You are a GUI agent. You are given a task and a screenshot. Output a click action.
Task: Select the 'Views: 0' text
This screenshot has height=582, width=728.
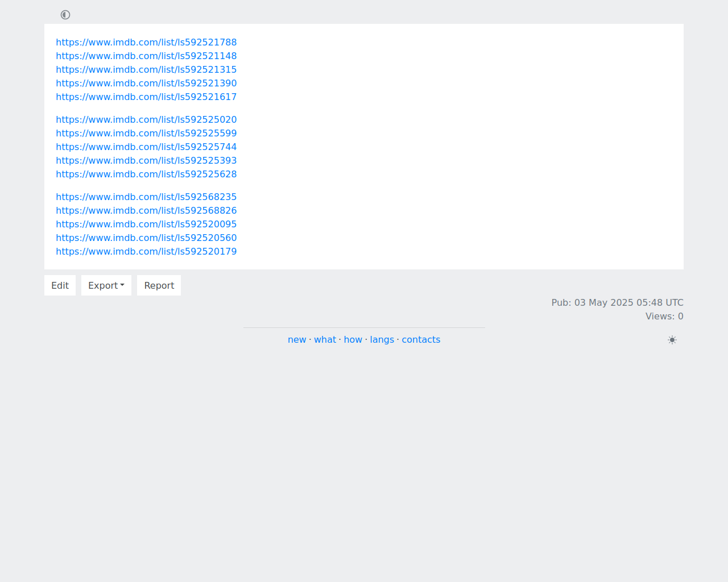pyautogui.click(x=664, y=316)
